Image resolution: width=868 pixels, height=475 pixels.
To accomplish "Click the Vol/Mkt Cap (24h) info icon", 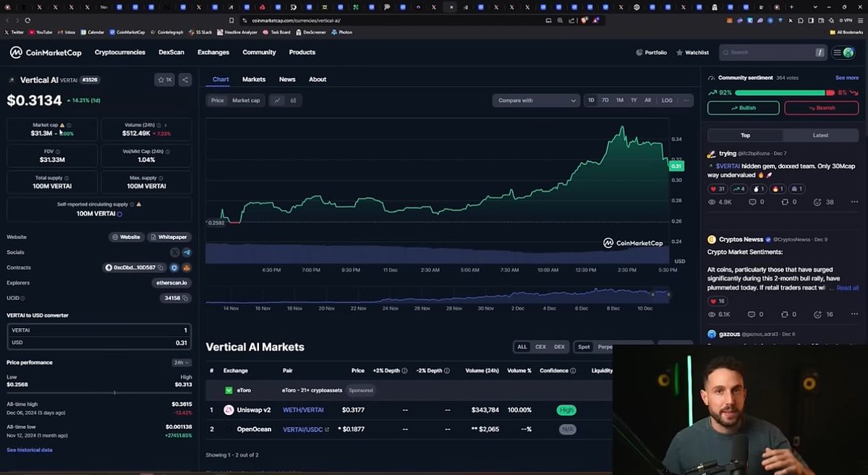I will [x=169, y=151].
